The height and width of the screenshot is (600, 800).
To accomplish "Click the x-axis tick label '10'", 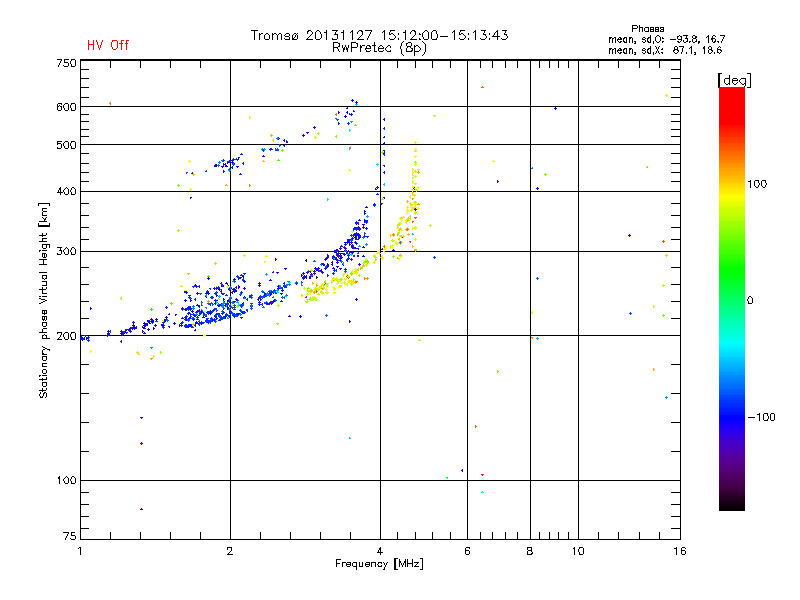I will [x=578, y=551].
